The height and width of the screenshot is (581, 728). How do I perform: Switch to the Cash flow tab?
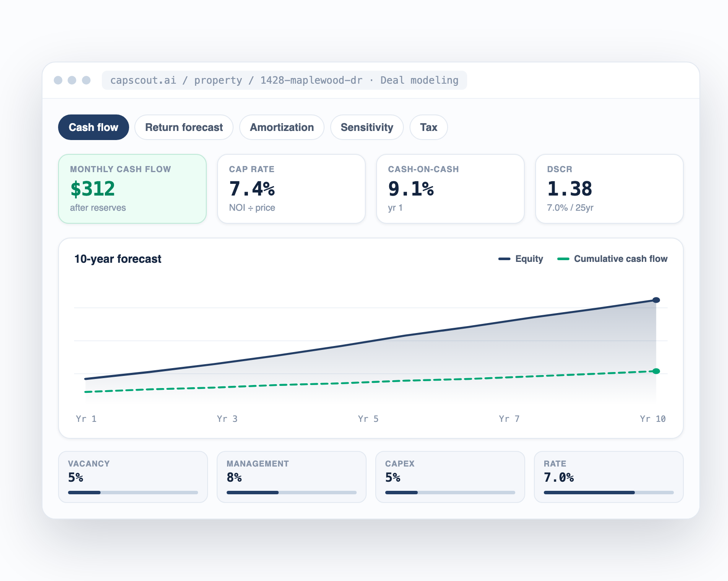[94, 127]
